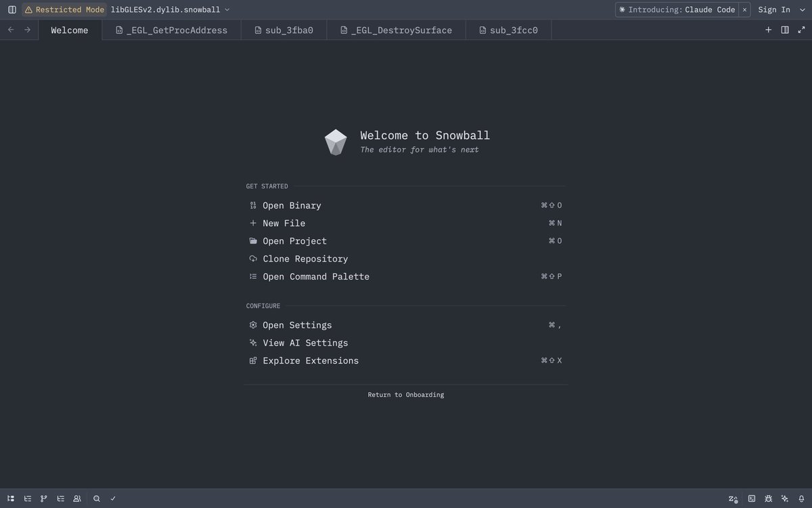Screen dimensions: 812x508
Task: Open the project panel from status bar
Action: pos(11,499)
